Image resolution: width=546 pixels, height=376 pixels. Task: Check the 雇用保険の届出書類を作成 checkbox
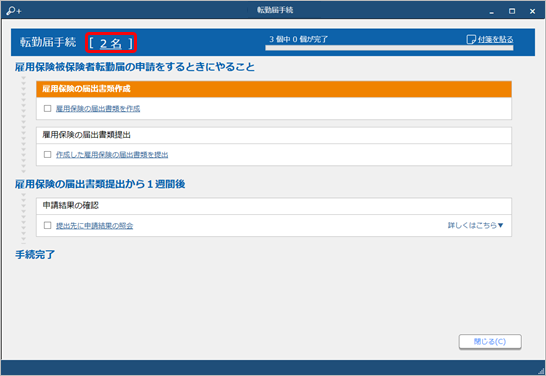[47, 108]
